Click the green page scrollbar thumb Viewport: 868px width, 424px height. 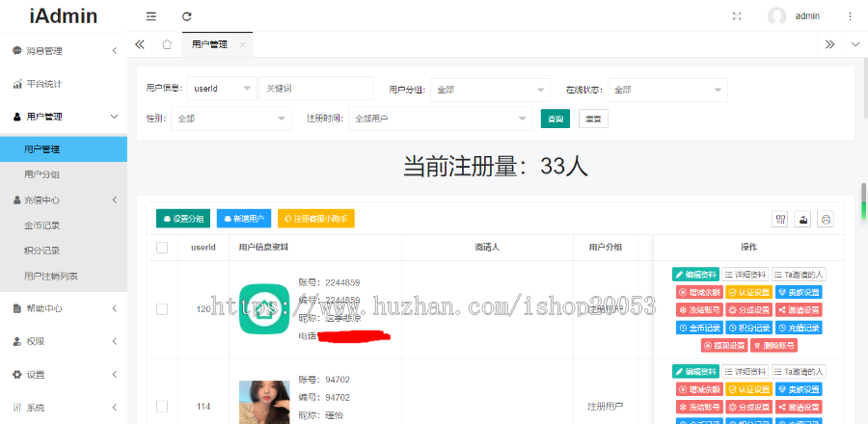(863, 201)
